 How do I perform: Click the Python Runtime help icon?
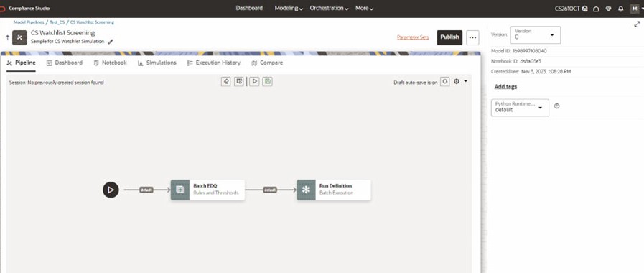(556, 106)
